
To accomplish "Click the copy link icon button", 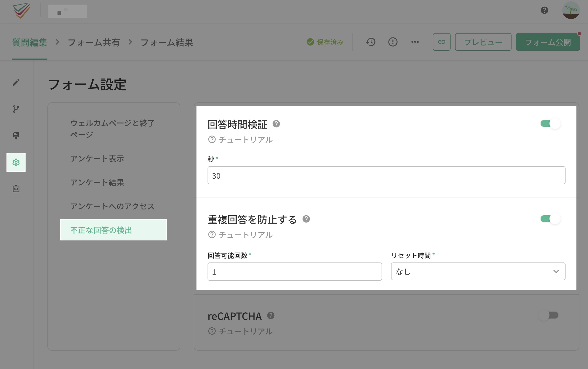I will click(441, 42).
